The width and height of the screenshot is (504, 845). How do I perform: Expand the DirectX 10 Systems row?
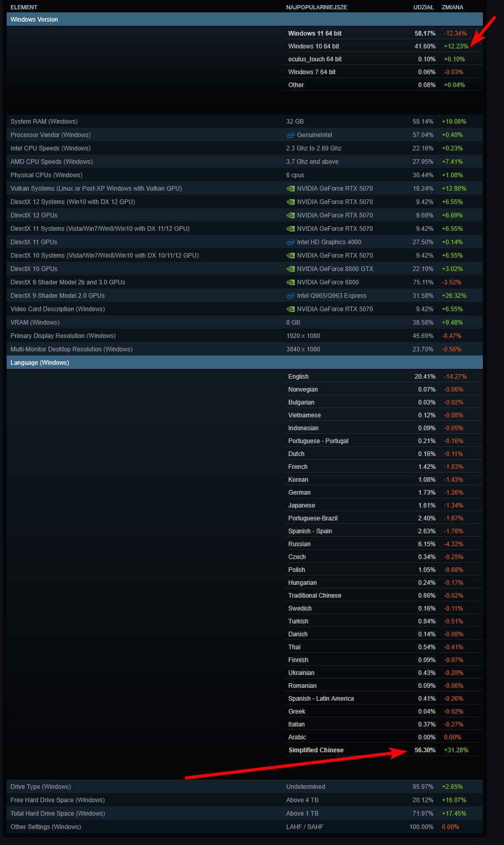point(245,256)
